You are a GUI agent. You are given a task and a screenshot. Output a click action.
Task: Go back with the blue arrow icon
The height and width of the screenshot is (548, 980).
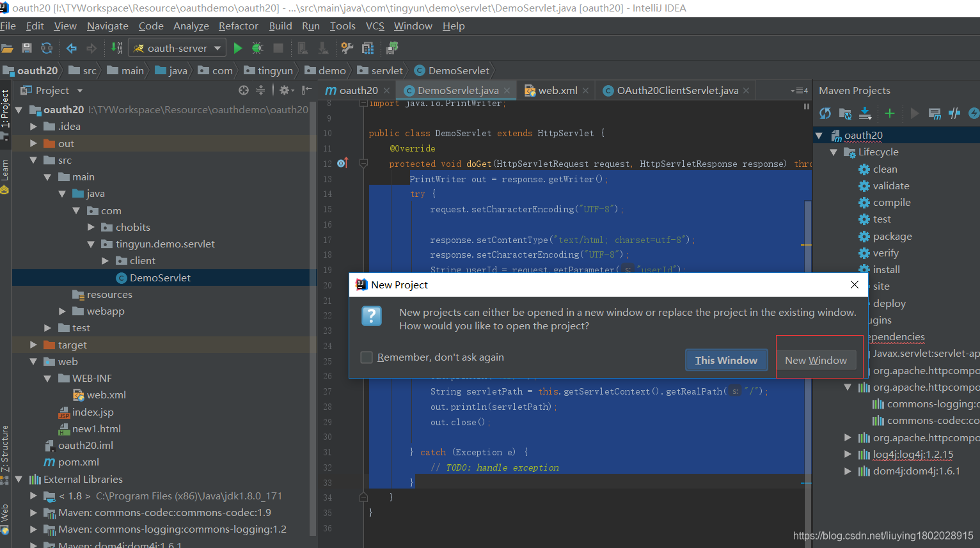tap(72, 48)
